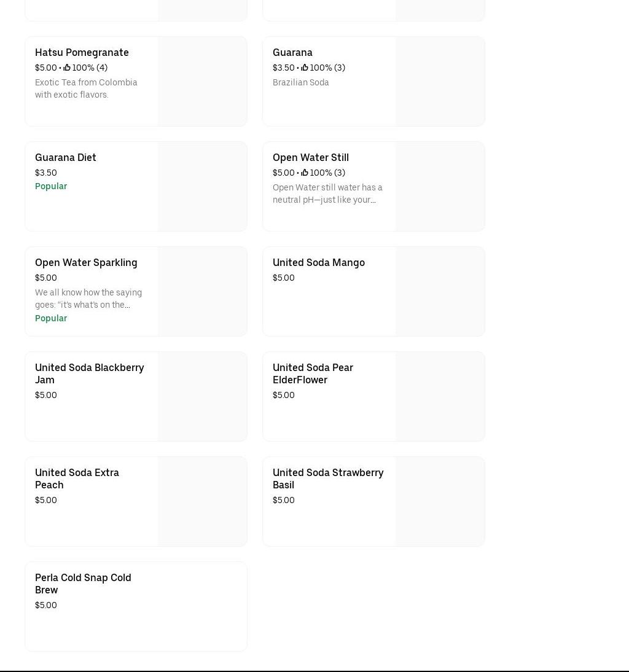Open United Soda Strawberry Basil
629x672 pixels.
pyautogui.click(x=327, y=479)
